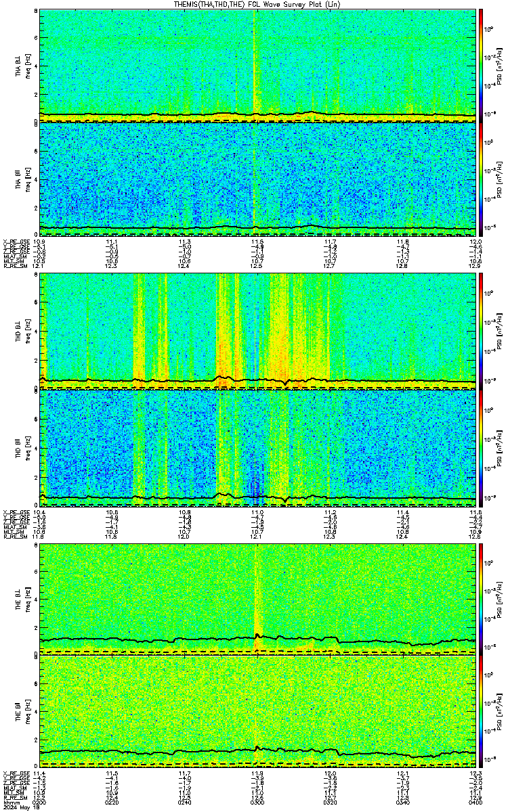Select the THA B-parallel spectrogram panel
This screenshot has width=508, height=812.
pyautogui.click(x=257, y=179)
